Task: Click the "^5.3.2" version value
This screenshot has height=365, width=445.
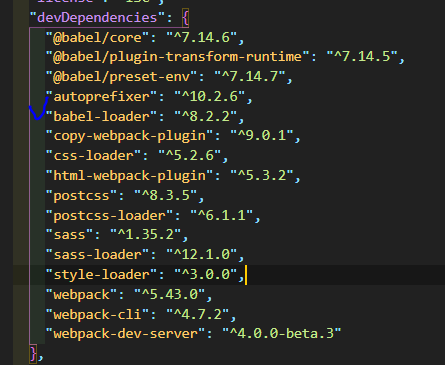Action: 262,176
